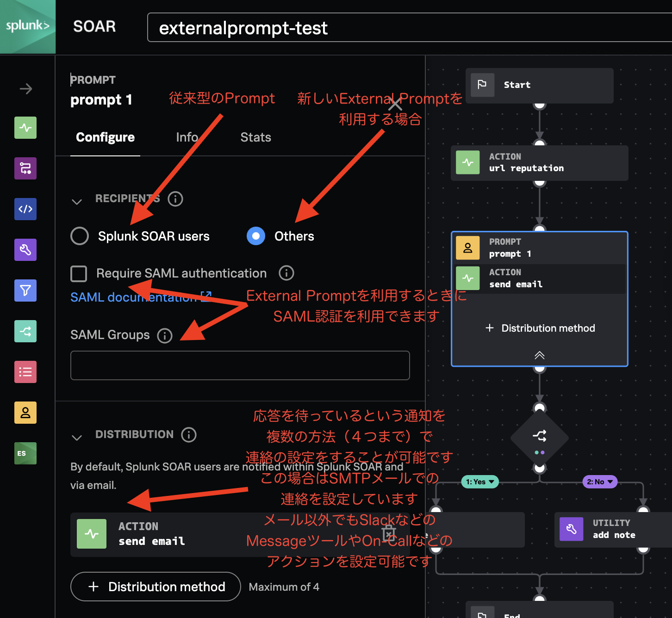Click the Distribution method add button

click(156, 587)
